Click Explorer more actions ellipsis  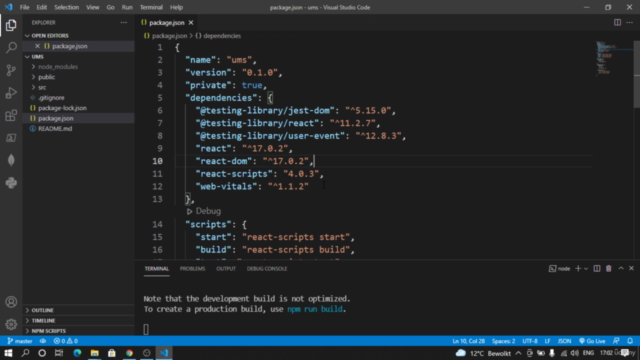pos(124,23)
